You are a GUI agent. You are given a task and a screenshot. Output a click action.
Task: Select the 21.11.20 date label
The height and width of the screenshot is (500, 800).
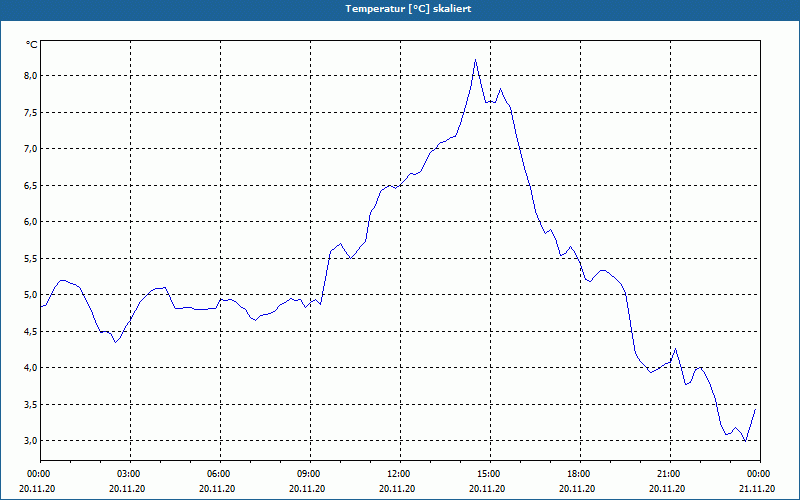click(757, 489)
